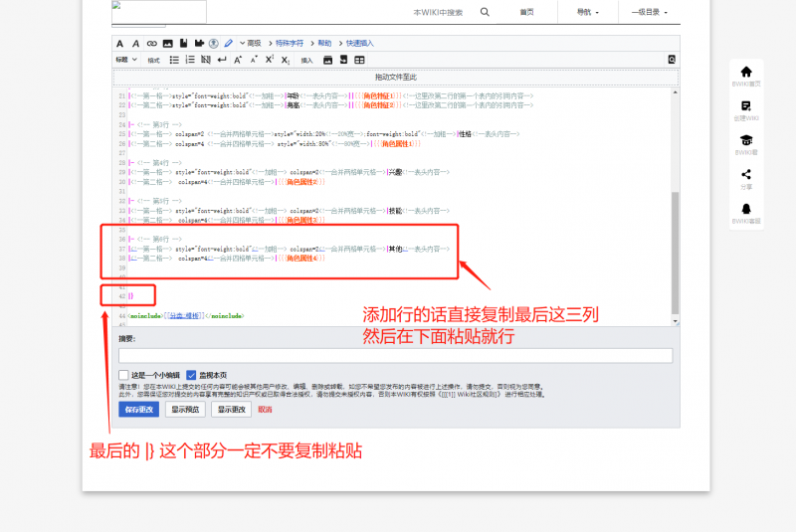
Task: Insert a bulleted list
Action: tap(174, 60)
